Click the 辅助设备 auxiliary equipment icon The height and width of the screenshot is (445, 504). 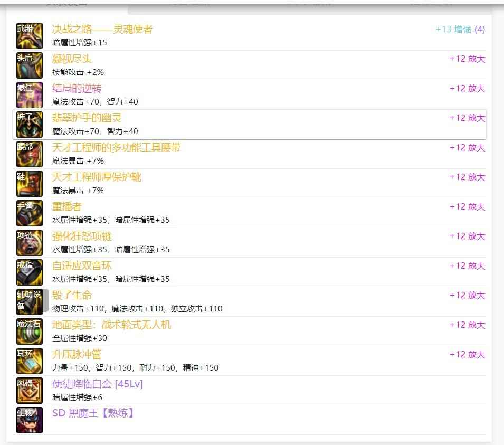click(29, 302)
